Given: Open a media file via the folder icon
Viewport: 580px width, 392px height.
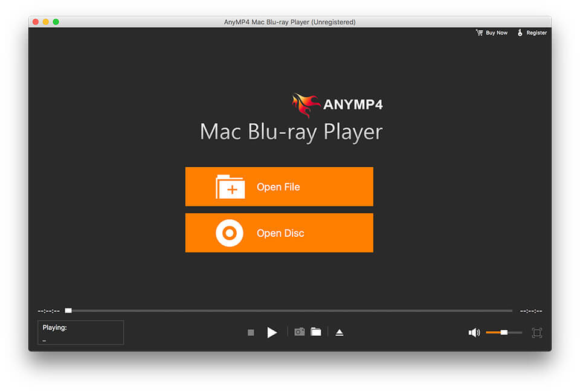Looking at the screenshot, I should click(315, 332).
